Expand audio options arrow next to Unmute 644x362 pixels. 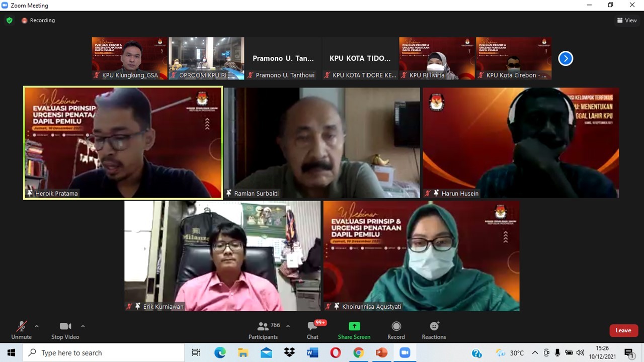tap(37, 326)
